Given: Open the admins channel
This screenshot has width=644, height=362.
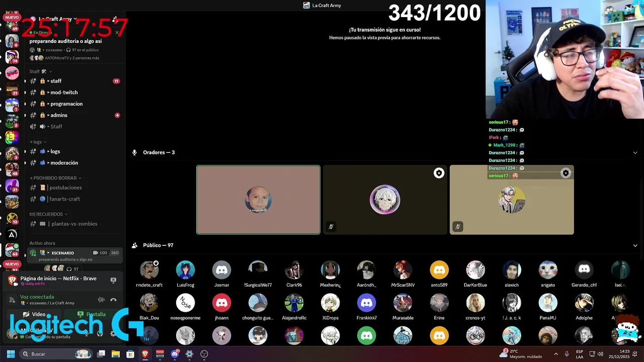Looking at the screenshot, I should click(x=74, y=115).
